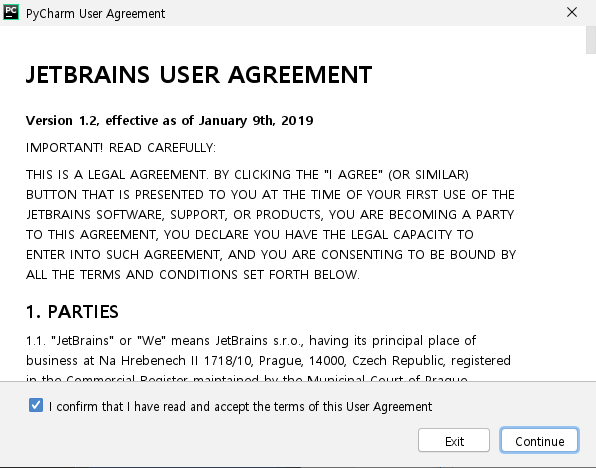Click the '1. PARTIES' section heading

tap(72, 312)
